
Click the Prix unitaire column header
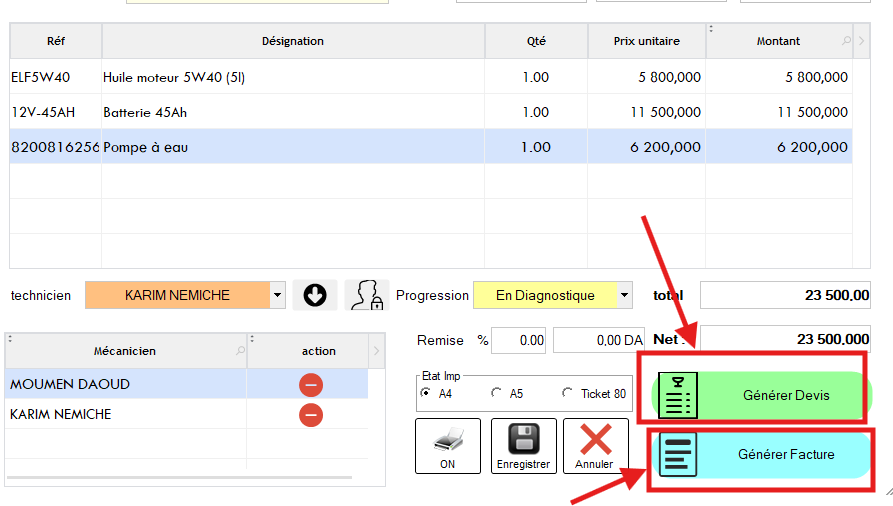[x=646, y=41]
